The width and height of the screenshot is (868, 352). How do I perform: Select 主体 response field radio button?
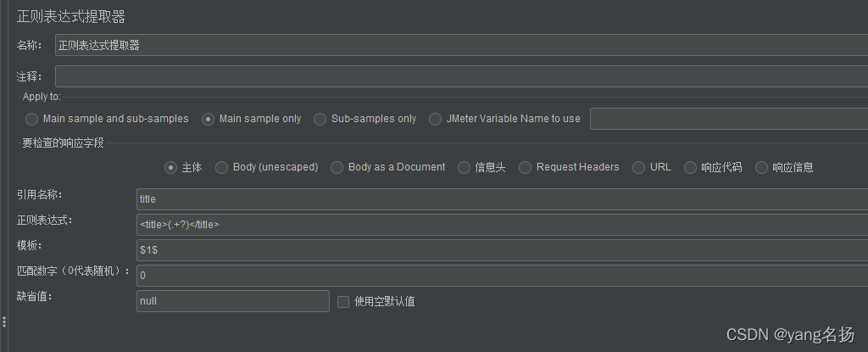click(171, 167)
